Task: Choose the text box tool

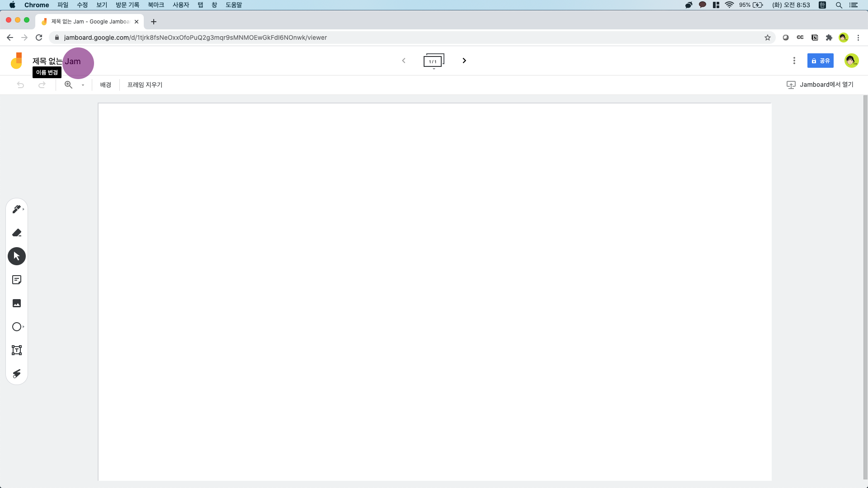Action: tap(17, 350)
